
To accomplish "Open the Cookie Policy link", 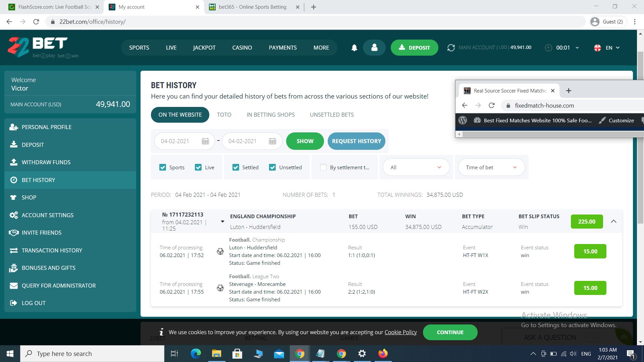I will [400, 332].
